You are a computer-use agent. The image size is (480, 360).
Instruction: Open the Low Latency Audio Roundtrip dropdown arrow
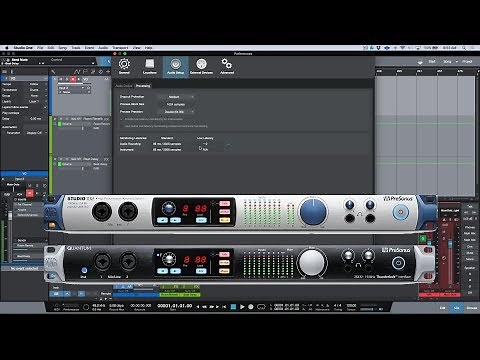point(229,144)
